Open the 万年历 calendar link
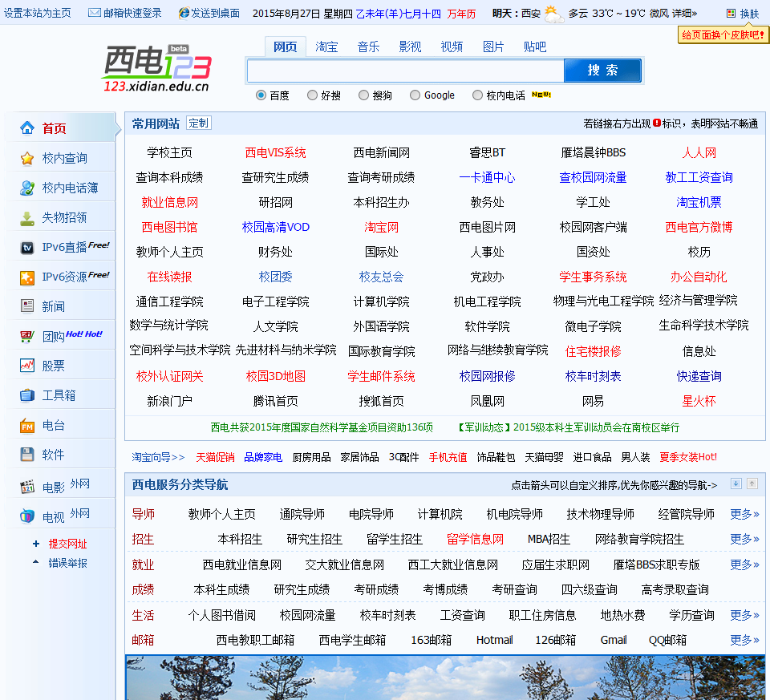This screenshot has width=770, height=700. (x=462, y=14)
